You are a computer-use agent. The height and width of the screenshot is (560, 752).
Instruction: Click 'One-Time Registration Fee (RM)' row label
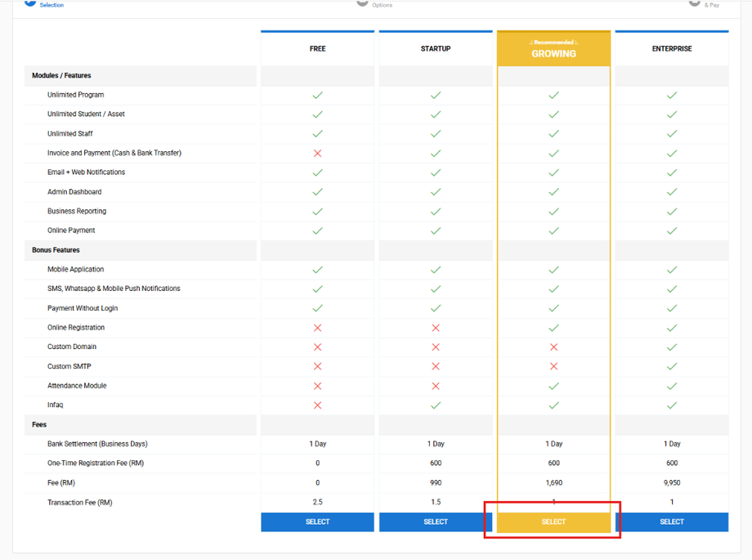(96, 463)
